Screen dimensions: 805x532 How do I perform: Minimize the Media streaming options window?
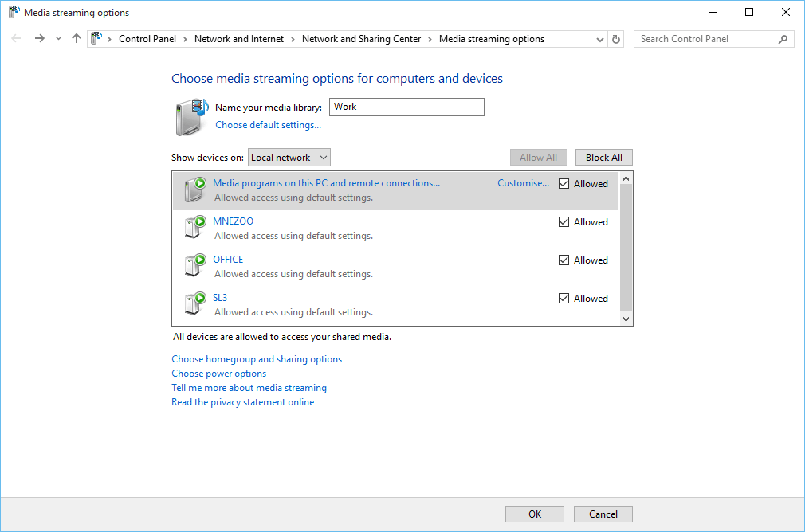coord(713,12)
